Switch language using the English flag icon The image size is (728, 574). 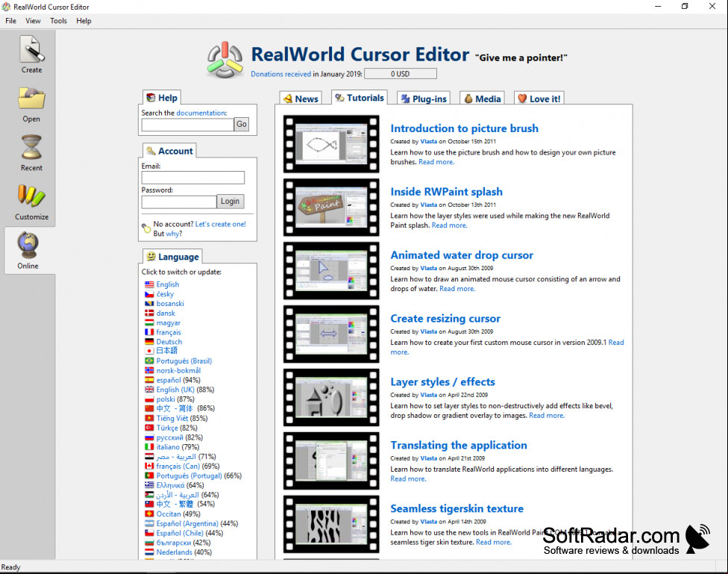[x=149, y=284]
